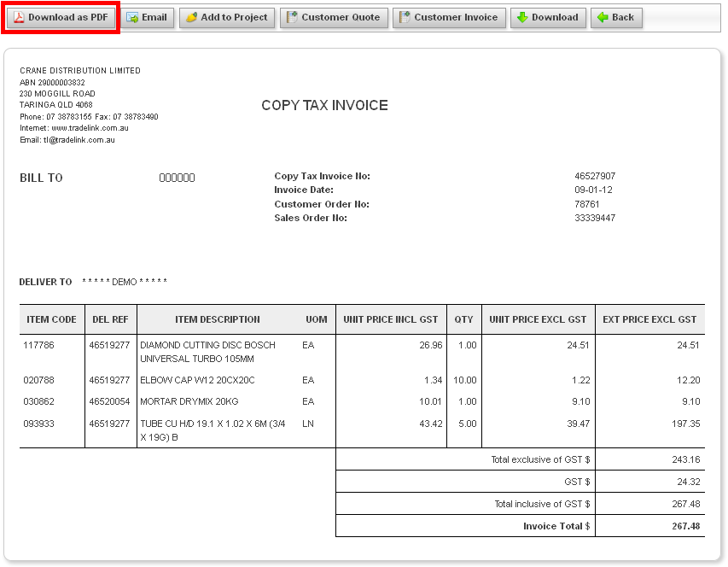Download the invoice as PDF
The image size is (728, 567).
(x=61, y=18)
